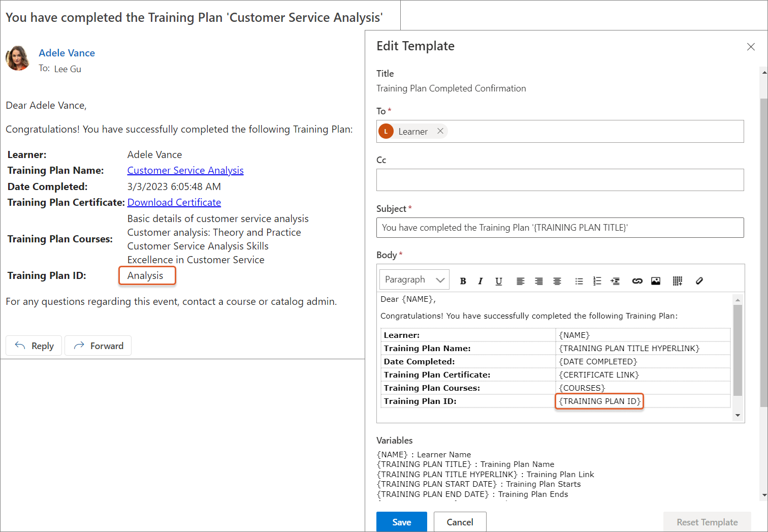This screenshot has width=768, height=532.
Task: Click the insert table icon
Action: click(677, 281)
